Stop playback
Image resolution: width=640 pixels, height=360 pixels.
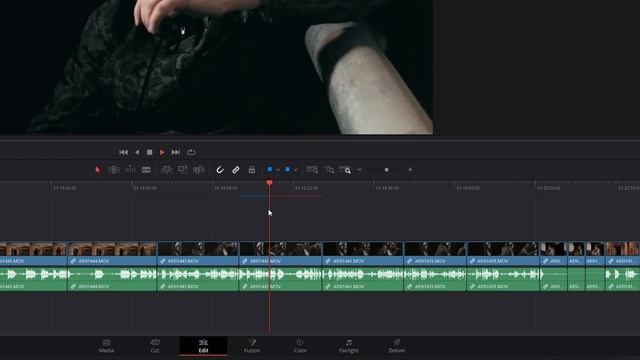(150, 152)
